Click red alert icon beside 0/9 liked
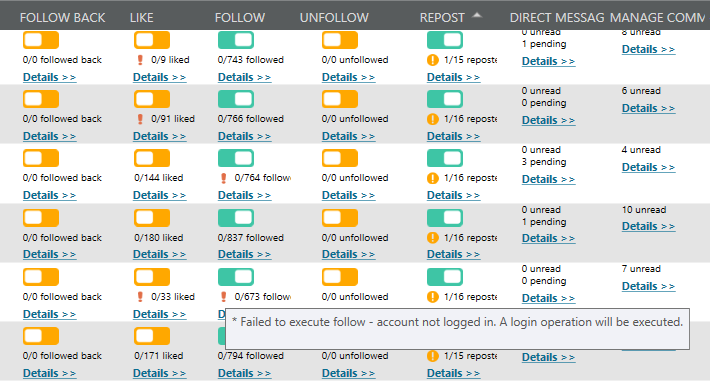Screen dimensions: 710x389 pos(140,60)
